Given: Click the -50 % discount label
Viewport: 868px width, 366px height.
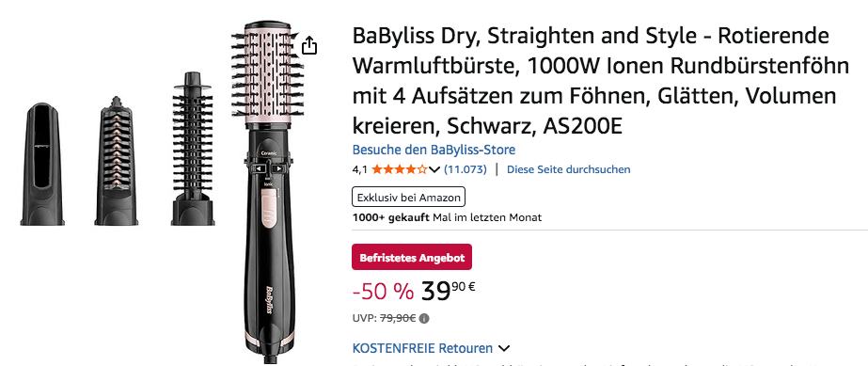Looking at the screenshot, I should [x=383, y=290].
